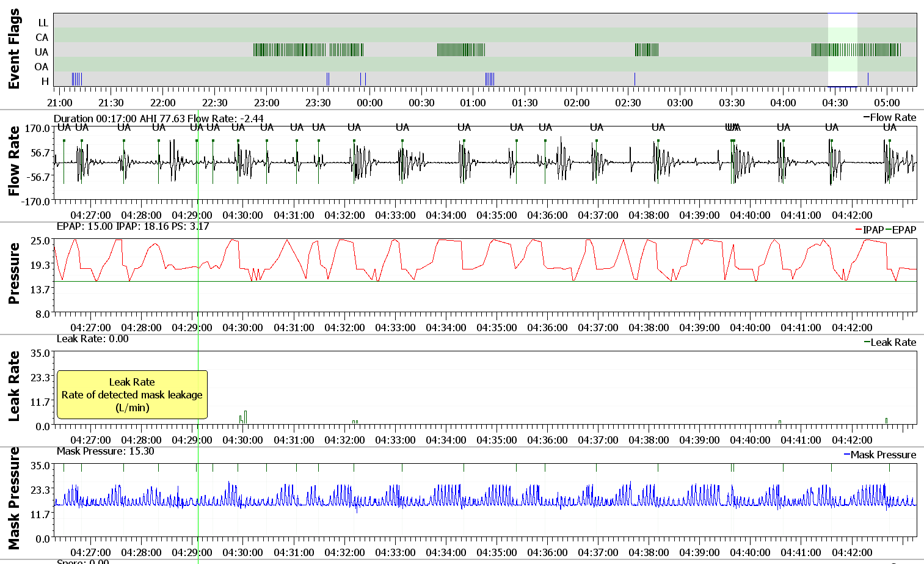Image resolution: width=924 pixels, height=564 pixels.
Task: Select the OA row label in Event Flags
Action: click(42, 67)
